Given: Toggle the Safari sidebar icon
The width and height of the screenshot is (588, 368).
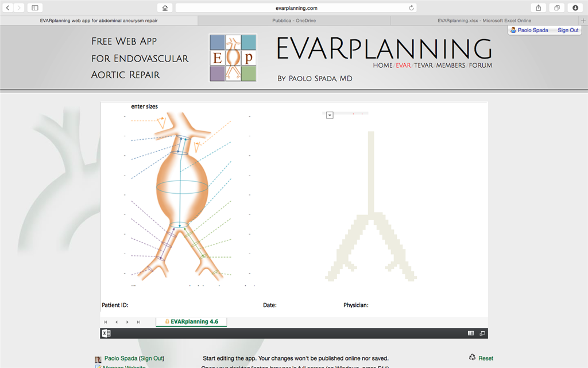Looking at the screenshot, I should 34,7.
